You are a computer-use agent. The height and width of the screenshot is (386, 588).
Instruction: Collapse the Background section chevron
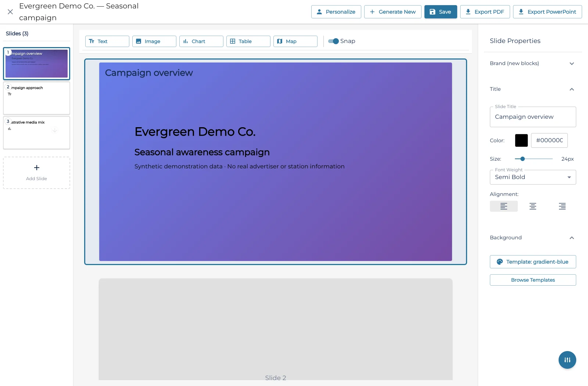point(571,238)
